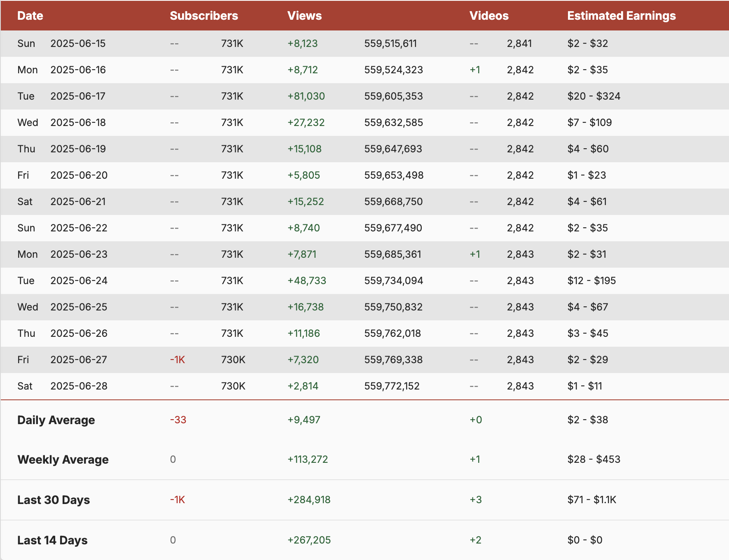Screen dimensions: 729x560
Task: Click the Estimated Earnings column header
Action: [622, 16]
